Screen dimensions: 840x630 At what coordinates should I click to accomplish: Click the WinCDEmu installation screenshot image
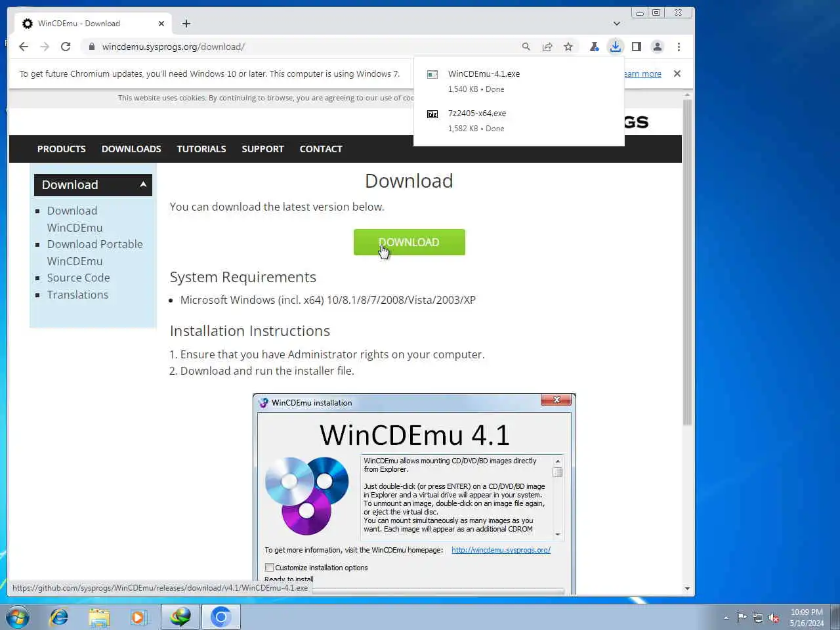[414, 493]
